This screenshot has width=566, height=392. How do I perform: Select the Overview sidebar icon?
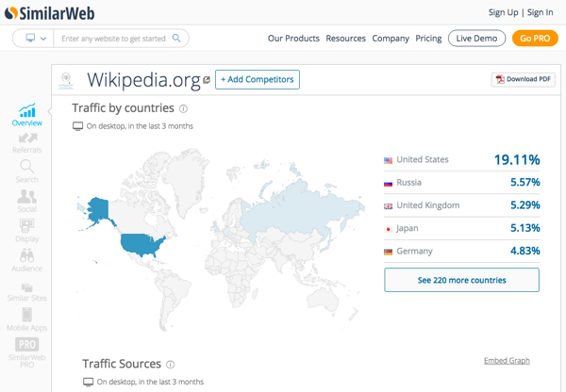tap(27, 115)
